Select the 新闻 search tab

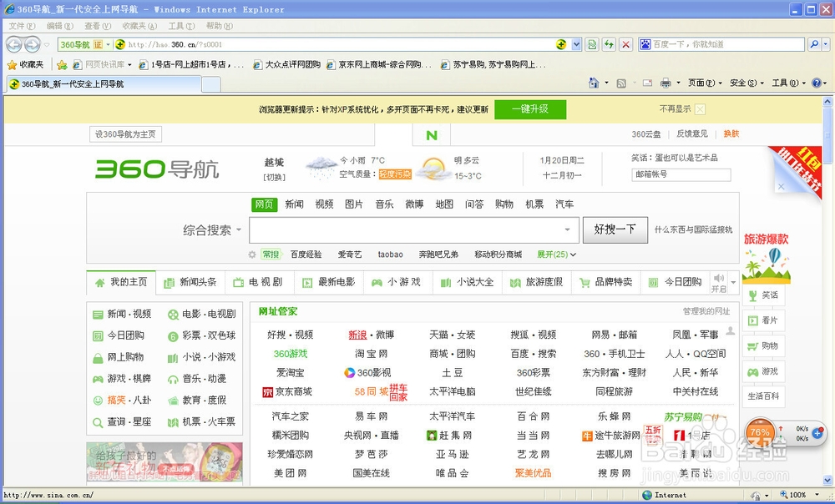click(x=294, y=204)
